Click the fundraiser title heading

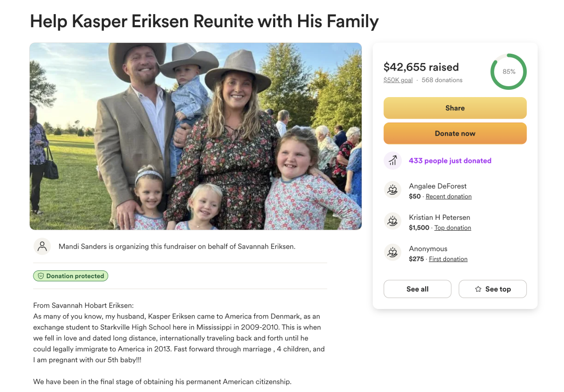tap(204, 21)
